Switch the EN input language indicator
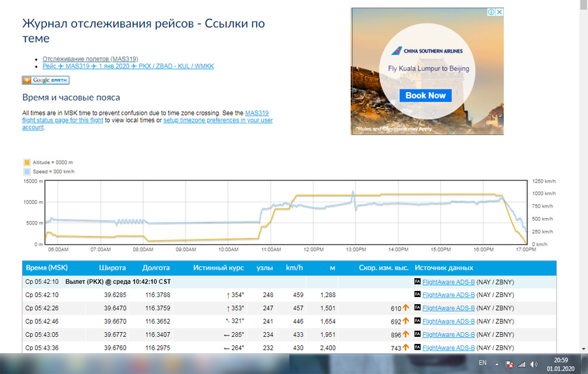 [x=483, y=363]
